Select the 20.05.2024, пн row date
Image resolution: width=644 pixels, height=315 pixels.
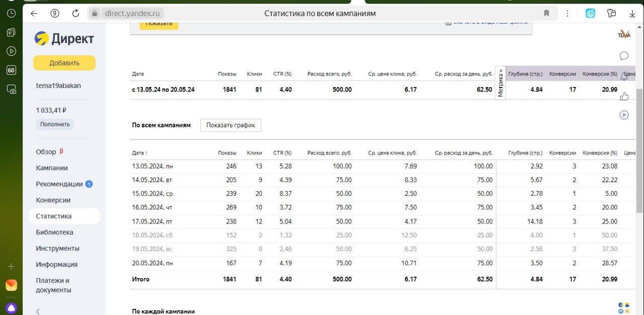pos(152,263)
